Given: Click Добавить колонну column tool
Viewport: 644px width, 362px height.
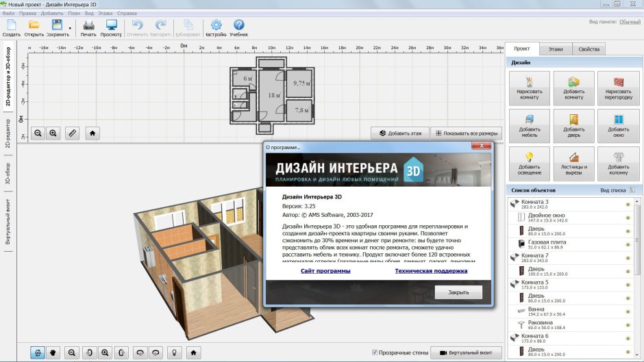Looking at the screenshot, I should click(x=619, y=164).
